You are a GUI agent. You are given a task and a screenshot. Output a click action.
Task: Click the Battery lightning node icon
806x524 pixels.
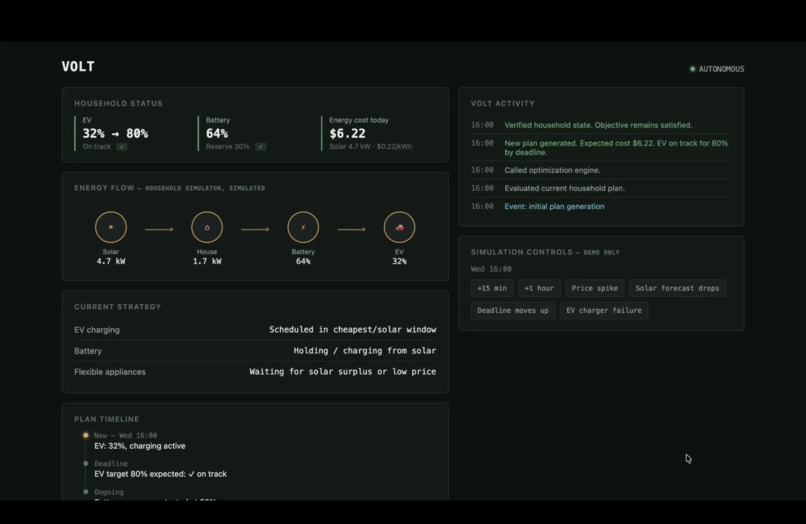[303, 227]
